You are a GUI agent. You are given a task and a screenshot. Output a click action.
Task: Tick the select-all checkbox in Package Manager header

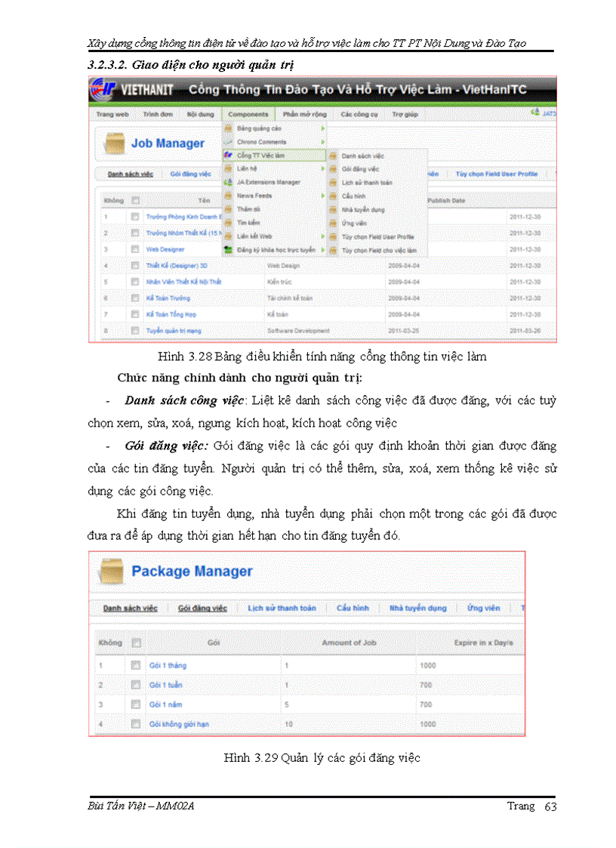(136, 642)
